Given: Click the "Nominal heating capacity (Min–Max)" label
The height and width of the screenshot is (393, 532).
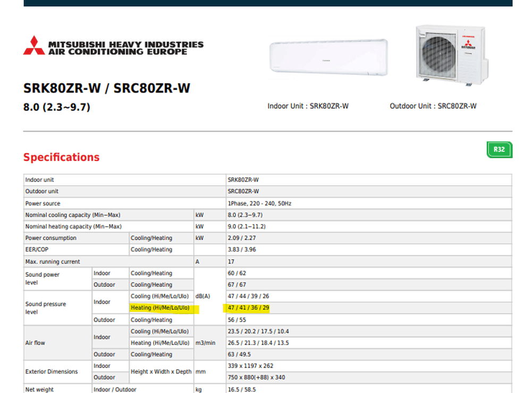Looking at the screenshot, I should pyautogui.click(x=73, y=227).
